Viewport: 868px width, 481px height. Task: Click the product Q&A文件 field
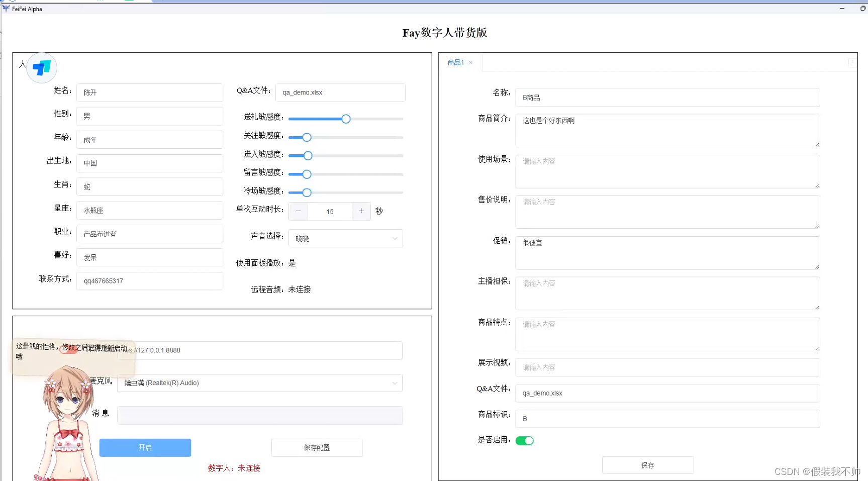coord(667,393)
